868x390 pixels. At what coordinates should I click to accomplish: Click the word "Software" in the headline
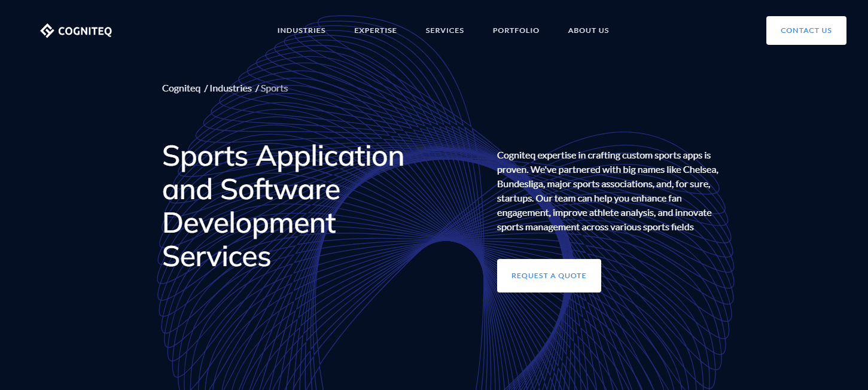pos(280,190)
